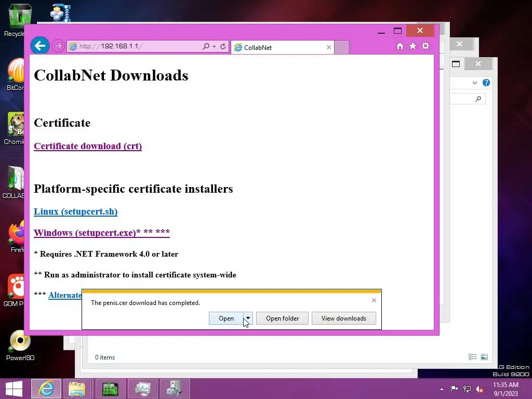Go back with the browser Back arrow
Image resolution: width=532 pixels, height=399 pixels.
pyautogui.click(x=40, y=46)
